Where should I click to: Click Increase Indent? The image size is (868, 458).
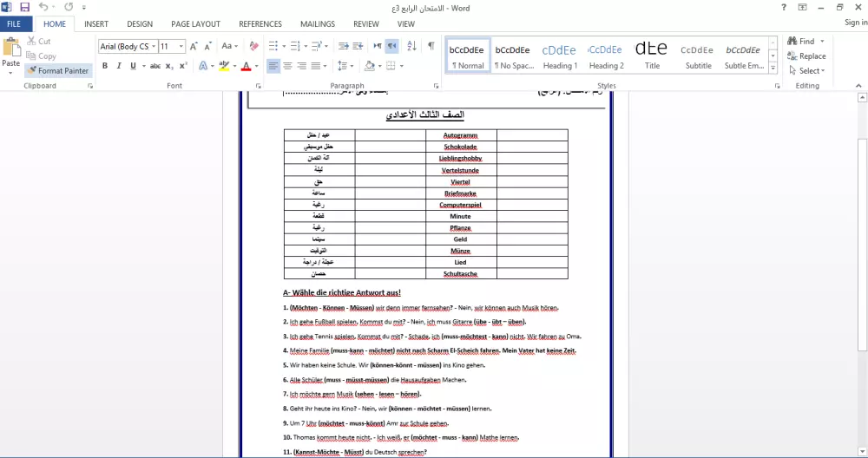pyautogui.click(x=358, y=47)
